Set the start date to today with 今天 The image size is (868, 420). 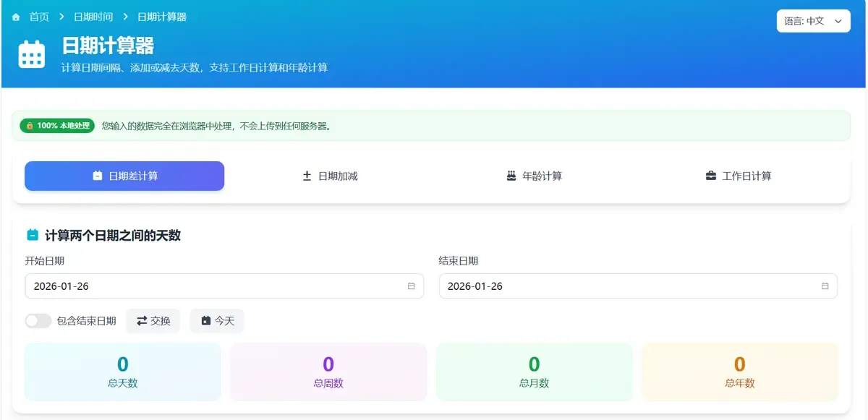point(216,320)
